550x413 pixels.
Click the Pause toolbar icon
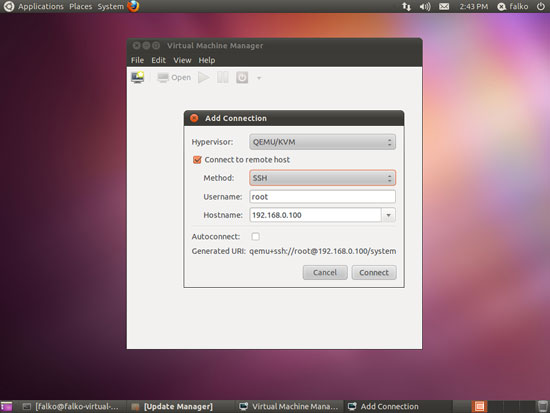point(223,78)
